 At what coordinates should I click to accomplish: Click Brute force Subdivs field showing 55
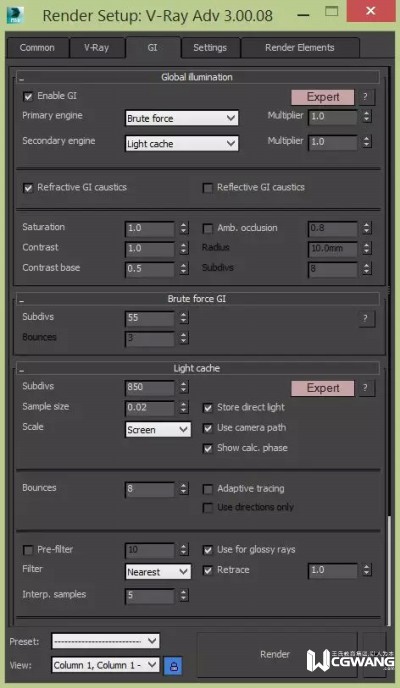click(x=150, y=318)
